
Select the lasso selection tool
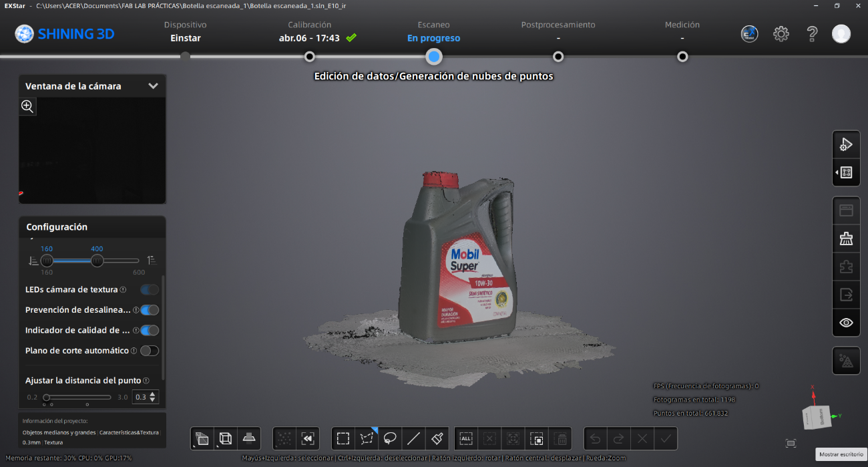(390, 439)
